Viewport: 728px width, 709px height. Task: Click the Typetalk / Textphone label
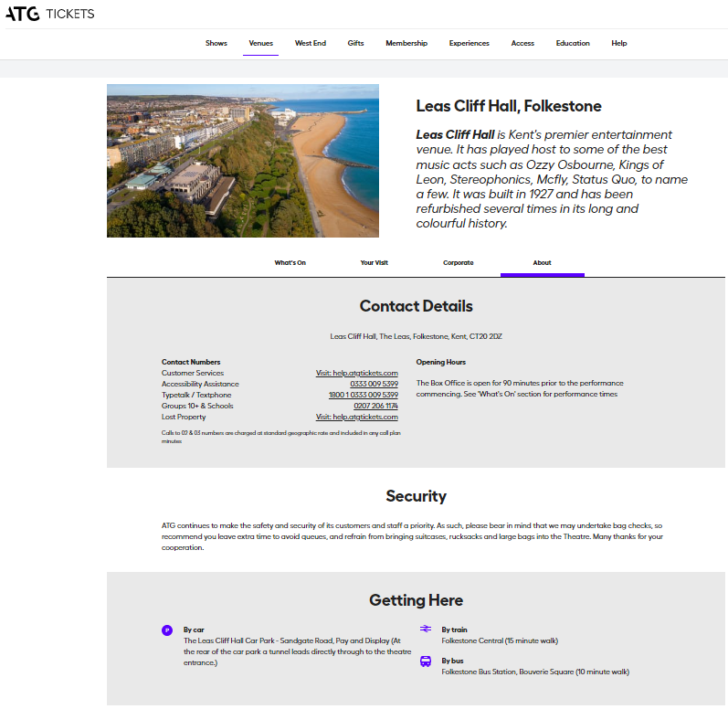point(196,395)
